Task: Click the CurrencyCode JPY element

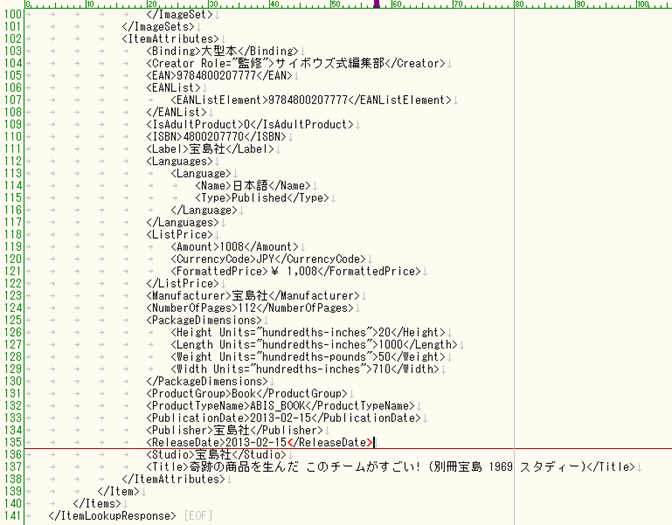Action: [268, 259]
